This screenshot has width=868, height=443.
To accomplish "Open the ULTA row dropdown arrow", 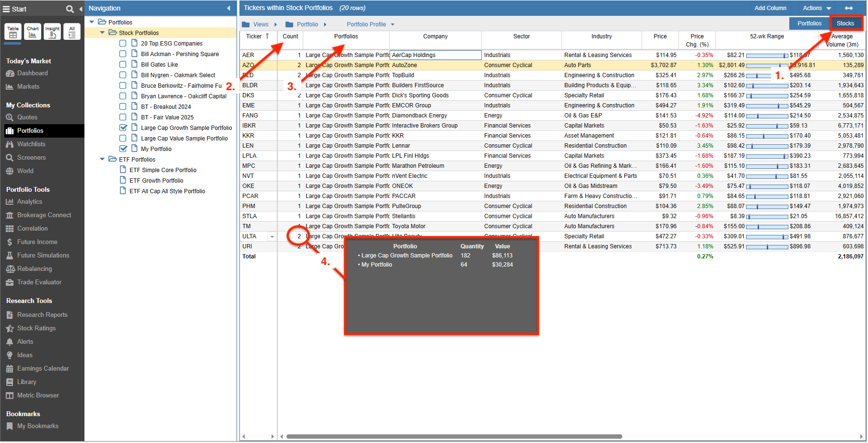I will coord(272,236).
